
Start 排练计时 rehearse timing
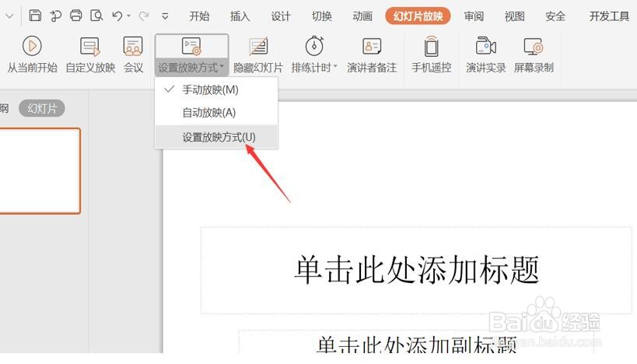[x=312, y=55]
